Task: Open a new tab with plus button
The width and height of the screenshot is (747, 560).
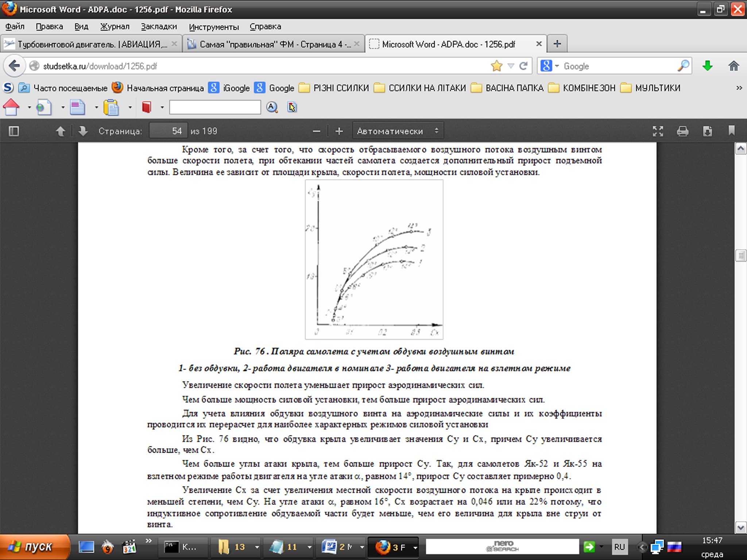Action: tap(557, 44)
